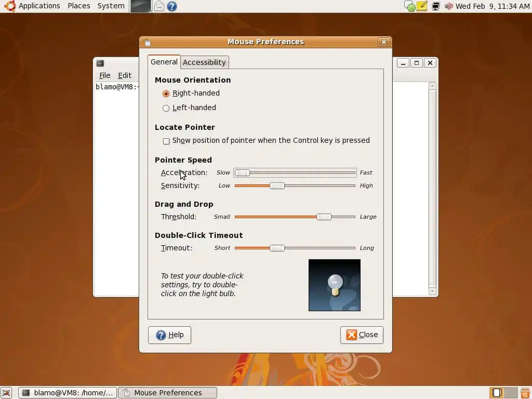Click the Sensitivity slider handle
Screen dimensions: 532x399
click(x=277, y=185)
